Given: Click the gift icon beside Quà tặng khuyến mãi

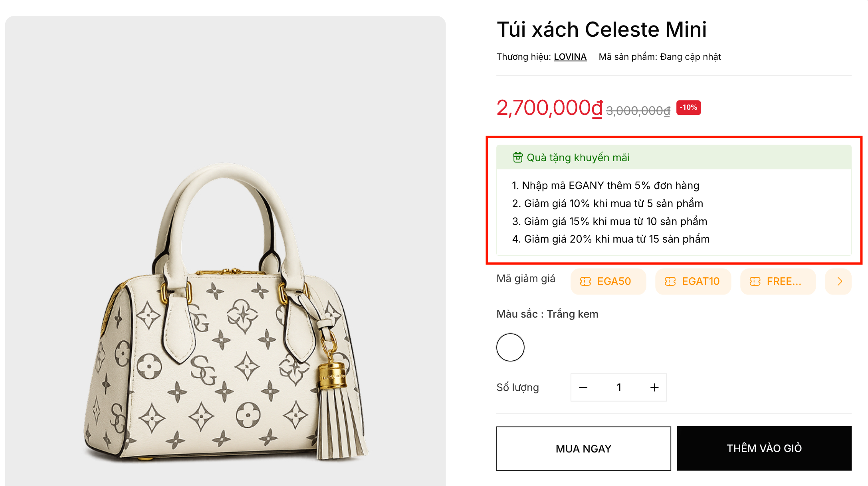Looking at the screenshot, I should coord(517,158).
